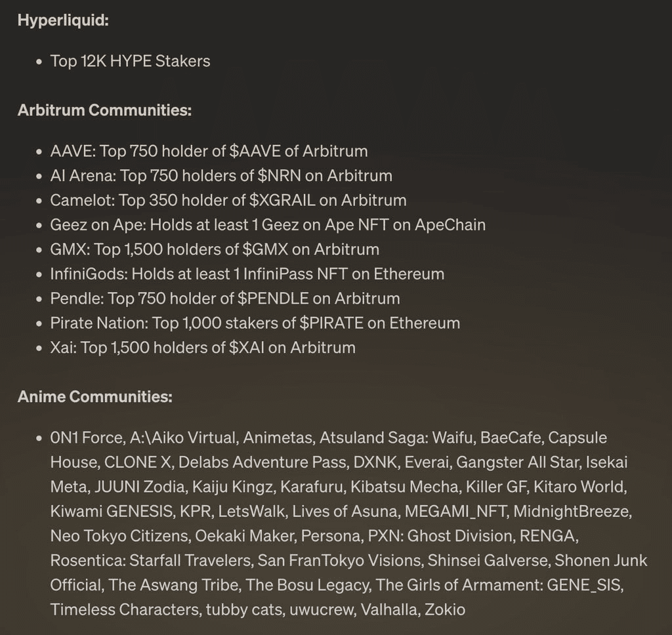Select the Top 12K HYPE Stakers line
Viewport: 672px width, 635px height.
[x=131, y=61]
